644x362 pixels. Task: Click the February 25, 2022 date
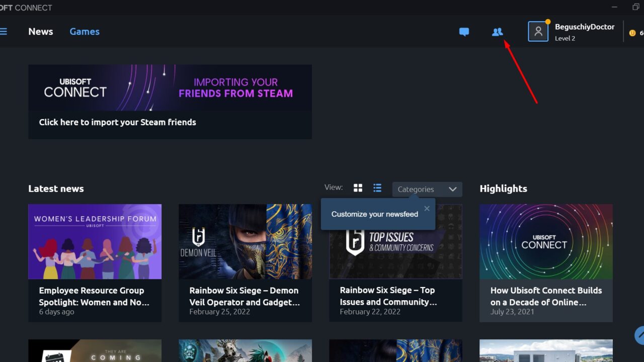219,312
